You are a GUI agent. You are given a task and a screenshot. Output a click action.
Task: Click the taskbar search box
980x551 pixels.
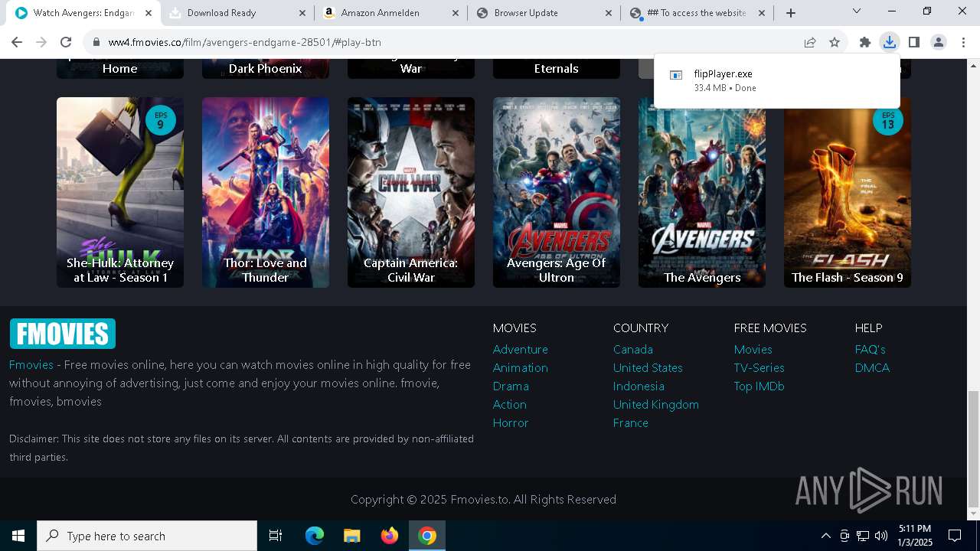pos(147,536)
